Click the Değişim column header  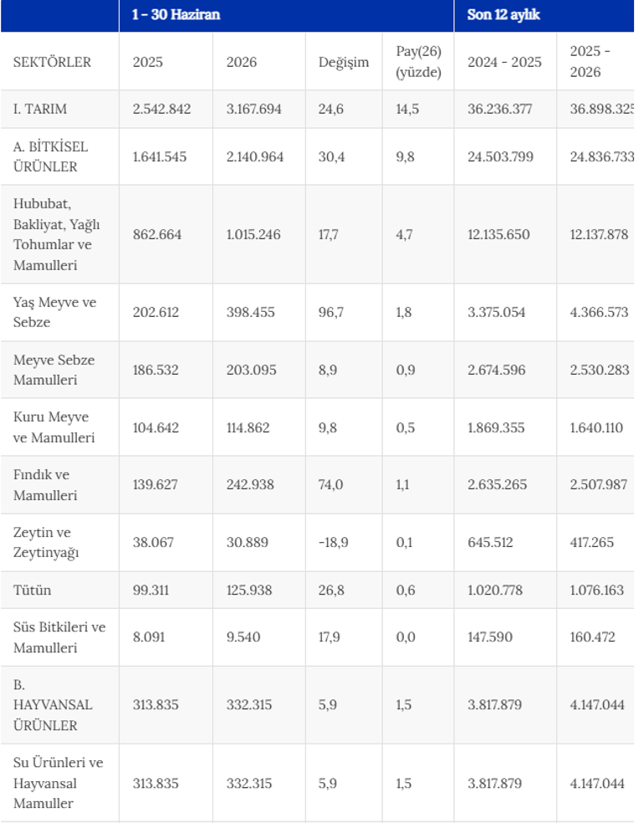click(343, 62)
